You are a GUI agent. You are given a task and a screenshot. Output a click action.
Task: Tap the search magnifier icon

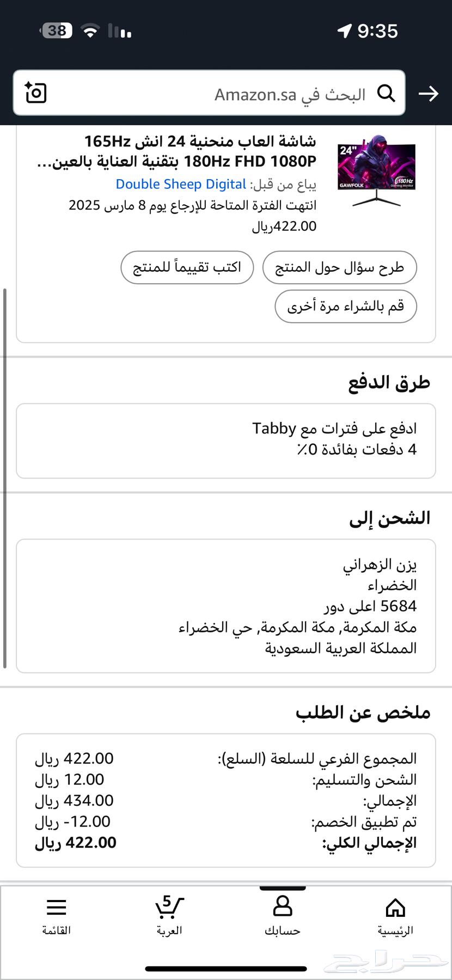(x=387, y=94)
